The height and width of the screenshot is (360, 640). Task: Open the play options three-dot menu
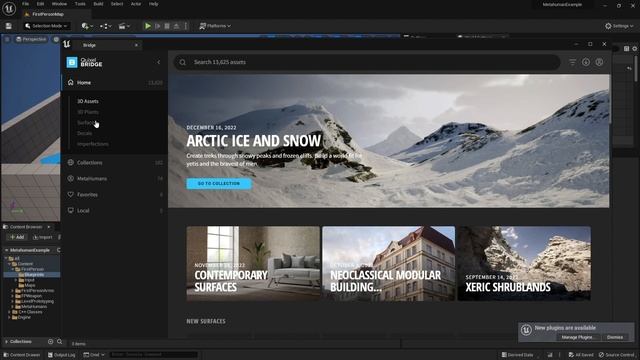coord(186,26)
